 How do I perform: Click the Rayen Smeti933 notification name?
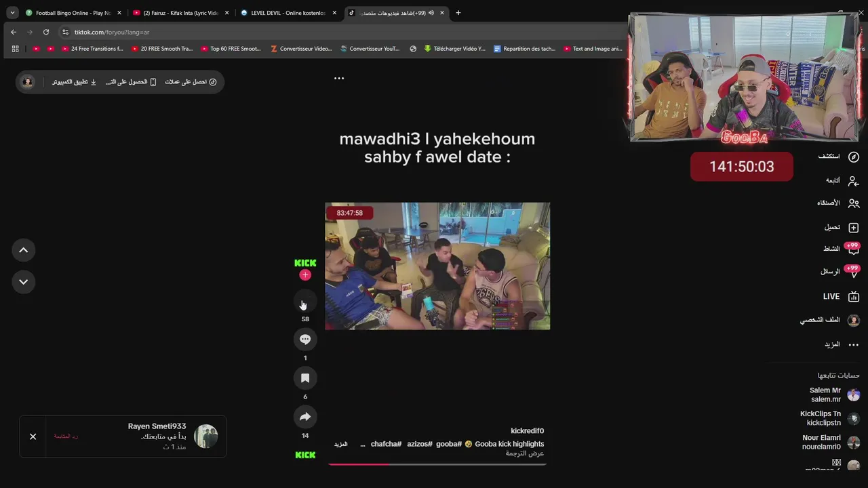point(157,426)
